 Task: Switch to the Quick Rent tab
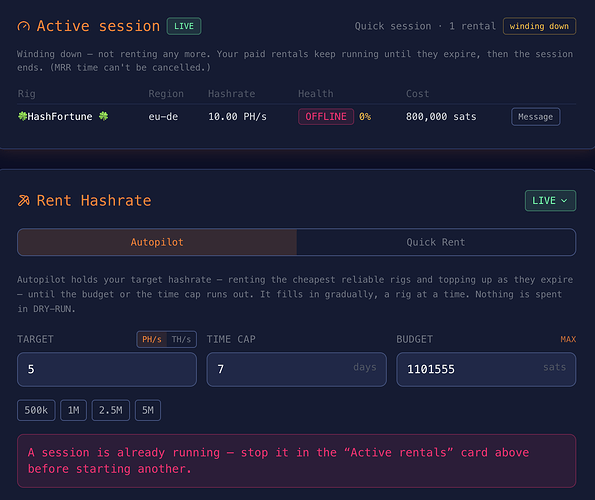[x=436, y=242]
